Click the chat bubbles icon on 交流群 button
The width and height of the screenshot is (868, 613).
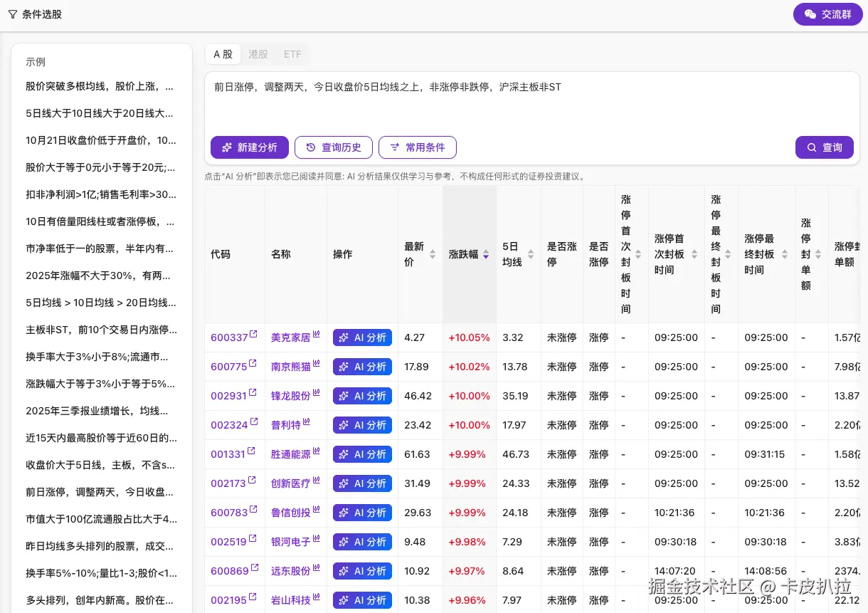[x=810, y=14]
